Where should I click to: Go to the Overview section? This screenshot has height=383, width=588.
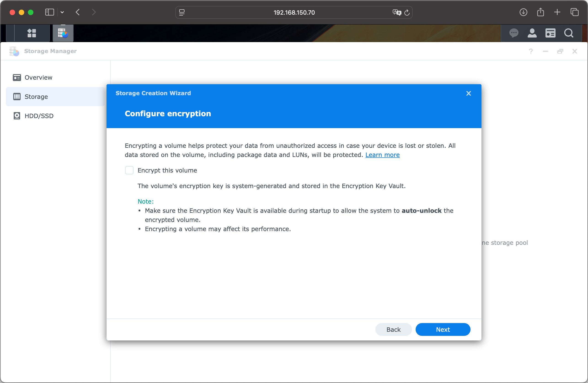38,78
